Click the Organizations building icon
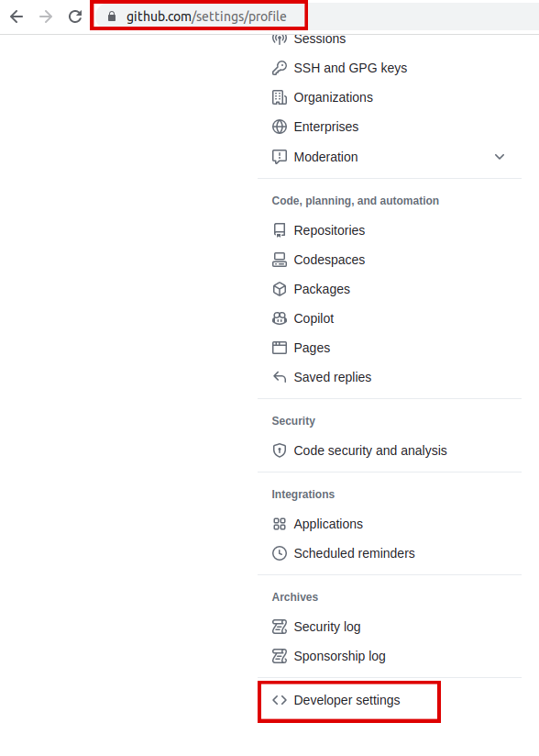Image resolution: width=539 pixels, height=756 pixels. click(x=279, y=97)
